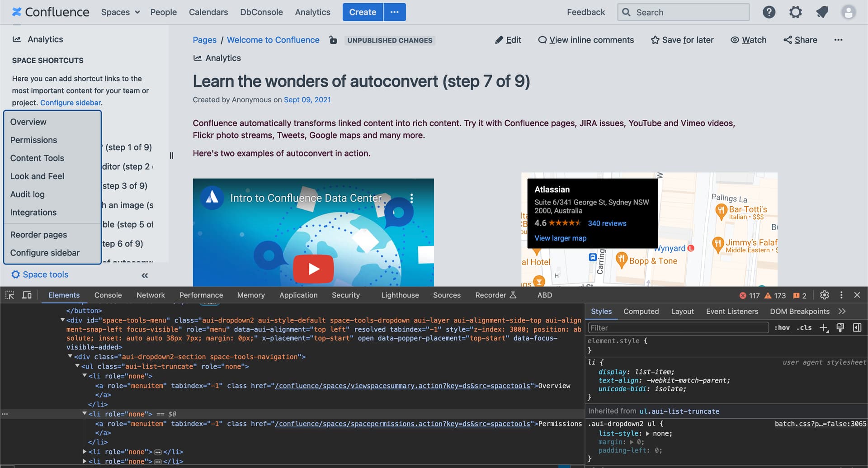Expand the list-style property triangle
868x468 pixels.
point(648,434)
